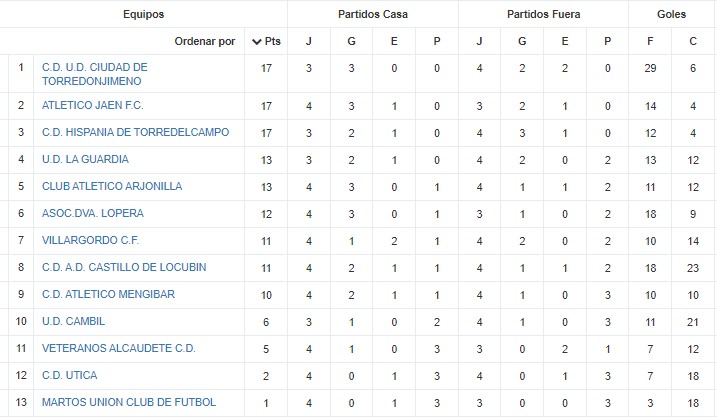
Task: Click the Equipos header cell
Action: pos(144,14)
